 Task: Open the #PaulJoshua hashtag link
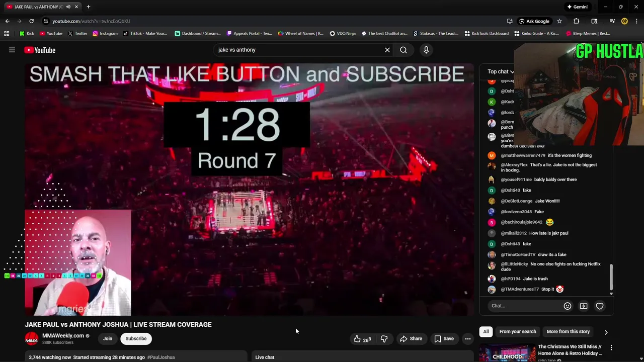tap(161, 357)
